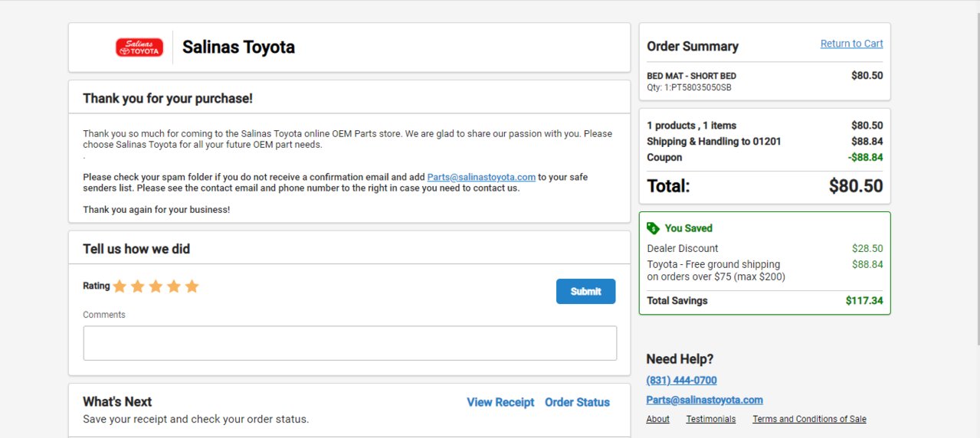Open the About footer link
The width and height of the screenshot is (980, 438).
point(657,419)
